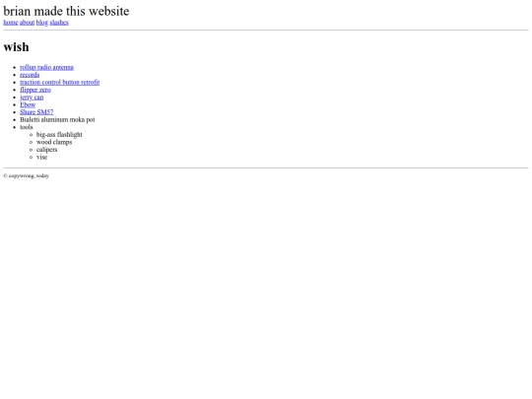Open the rollup radio antenna link
The image size is (532, 399).
pos(47,67)
